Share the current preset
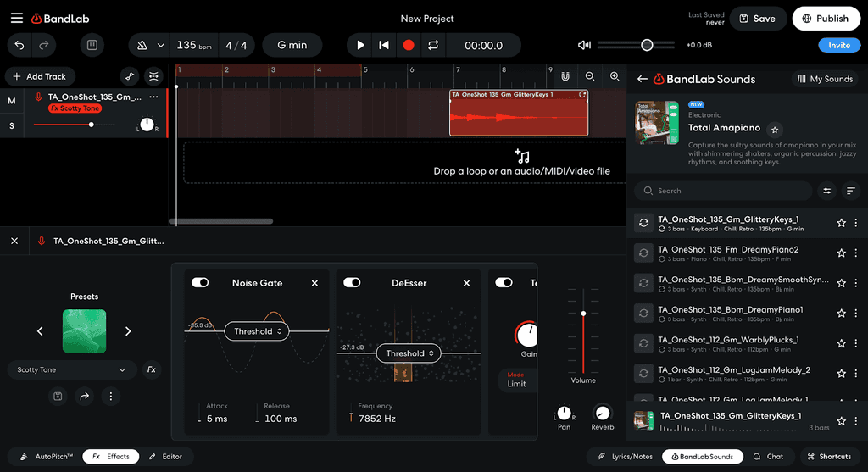Viewport: 868px width, 472px height. point(84,397)
